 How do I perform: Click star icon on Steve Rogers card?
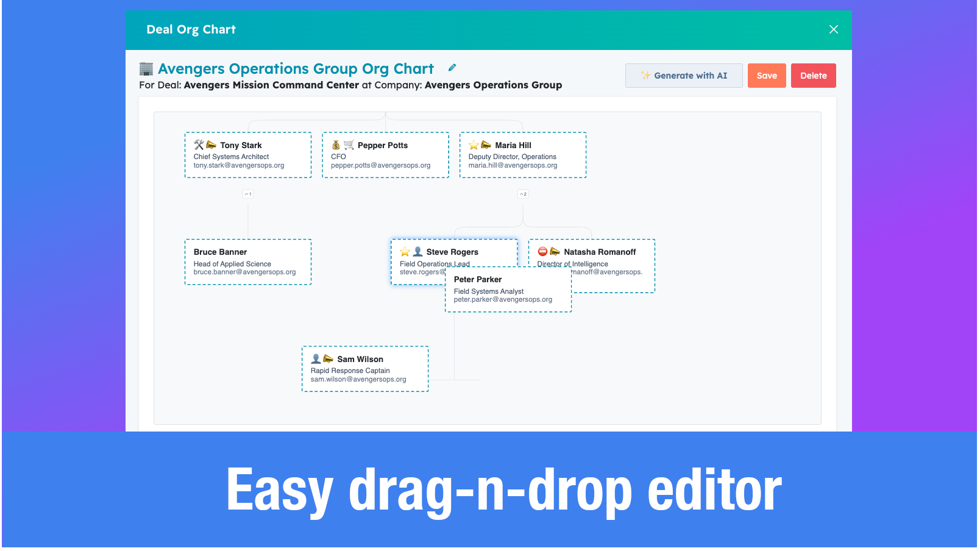coord(405,252)
